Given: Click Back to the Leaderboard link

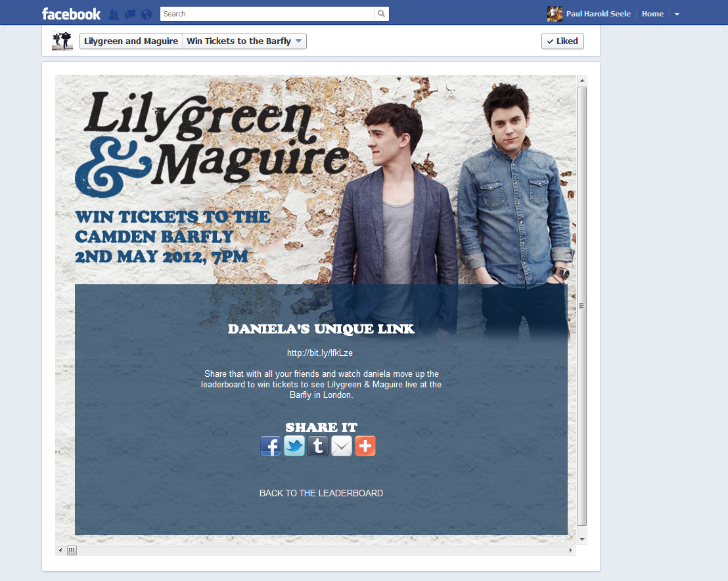Looking at the screenshot, I should tap(321, 493).
